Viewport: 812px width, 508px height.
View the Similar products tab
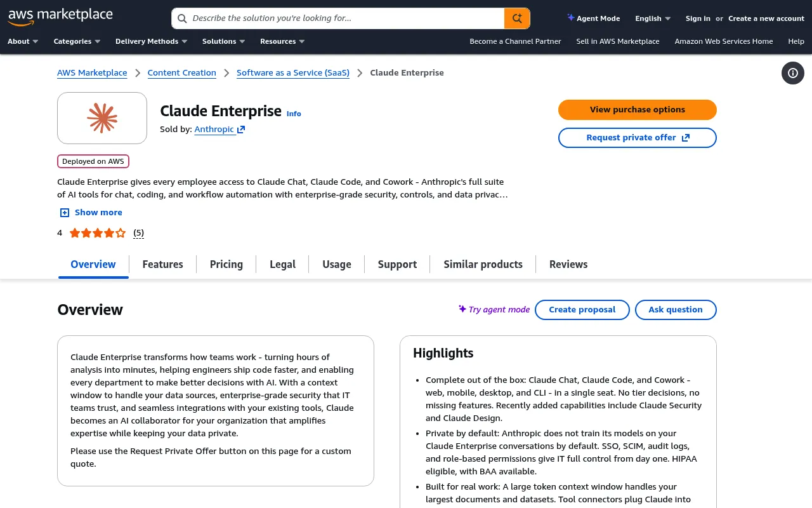tap(483, 264)
